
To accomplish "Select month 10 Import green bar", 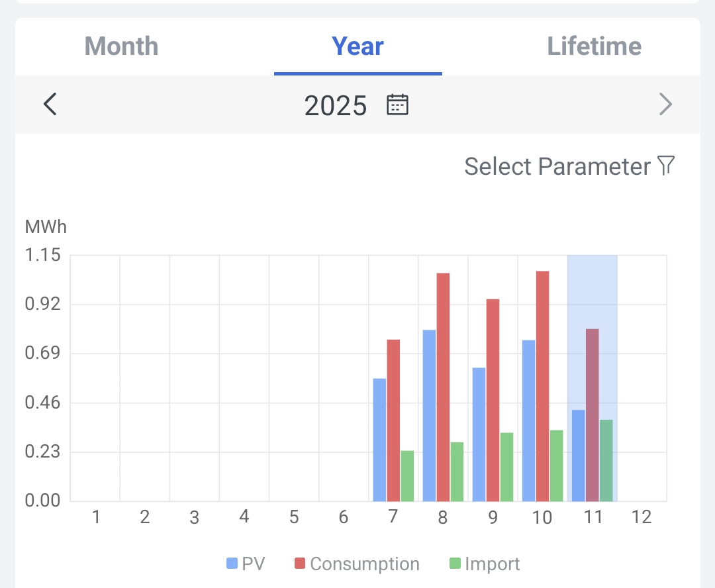I will point(556,465).
